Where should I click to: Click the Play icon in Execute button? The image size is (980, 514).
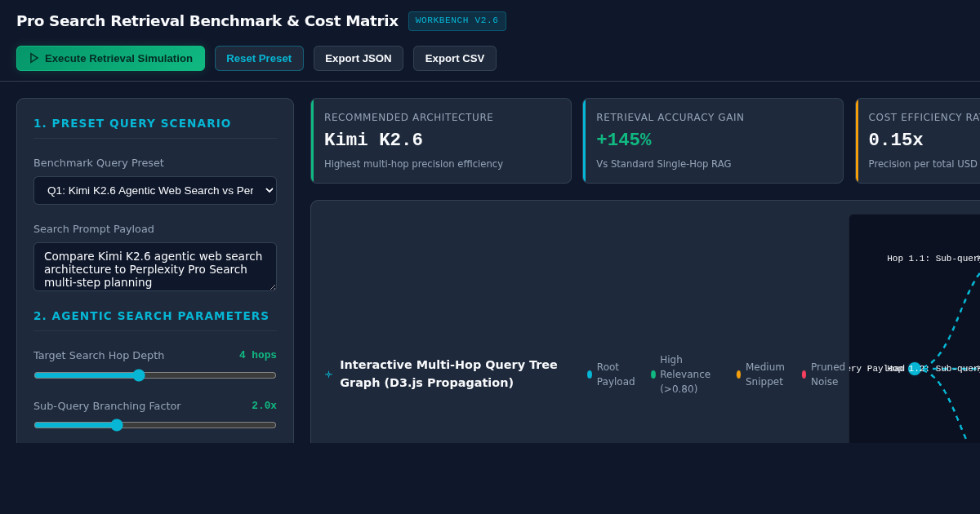coord(34,59)
